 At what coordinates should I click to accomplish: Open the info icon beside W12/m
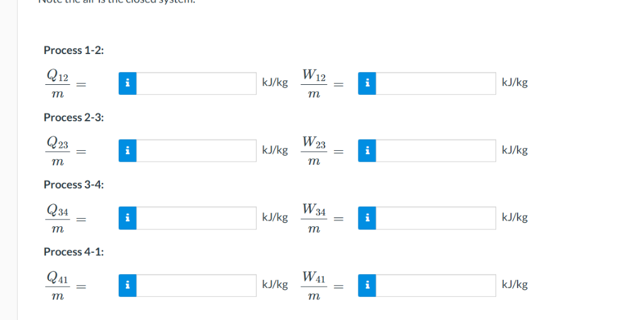(367, 84)
